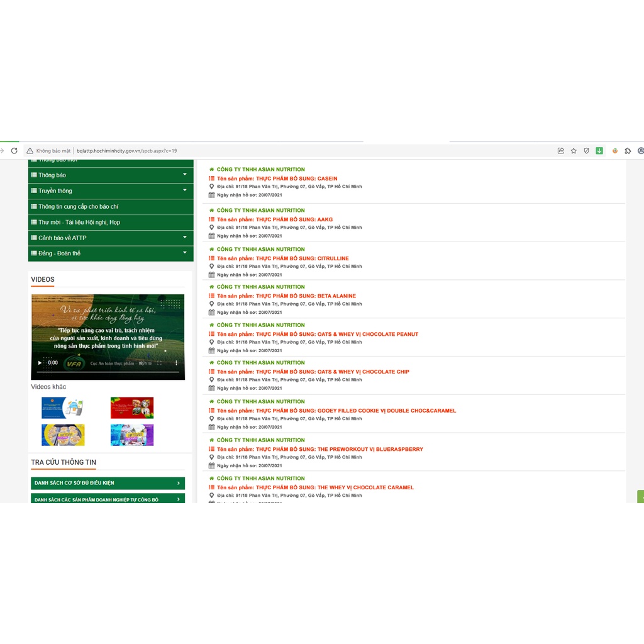644x644 pixels.
Task: Click the 'Không bảo mật' warning icon
Action: pyautogui.click(x=30, y=151)
